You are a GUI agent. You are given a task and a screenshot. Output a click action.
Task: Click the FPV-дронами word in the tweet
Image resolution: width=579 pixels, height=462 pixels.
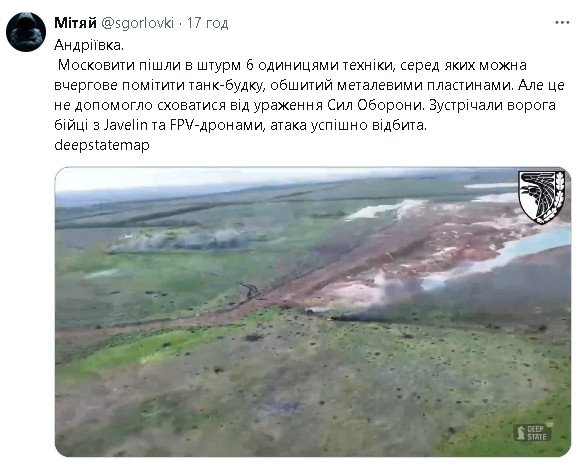(x=217, y=125)
